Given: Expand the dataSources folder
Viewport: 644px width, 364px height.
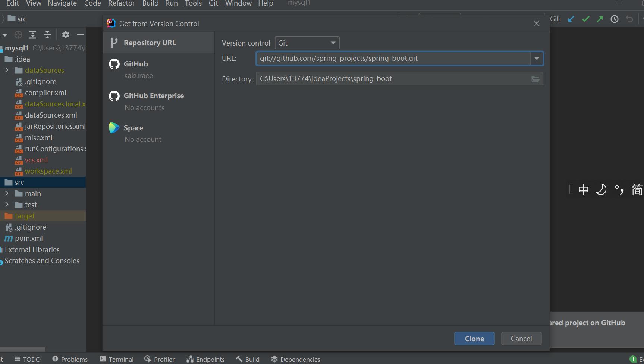Looking at the screenshot, I should coord(7,70).
